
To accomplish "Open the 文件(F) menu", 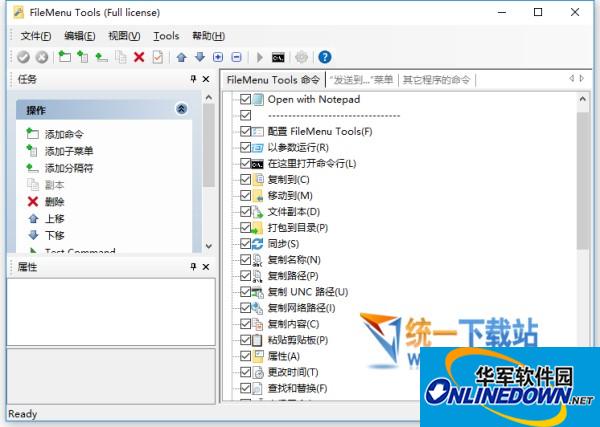I will pos(36,36).
